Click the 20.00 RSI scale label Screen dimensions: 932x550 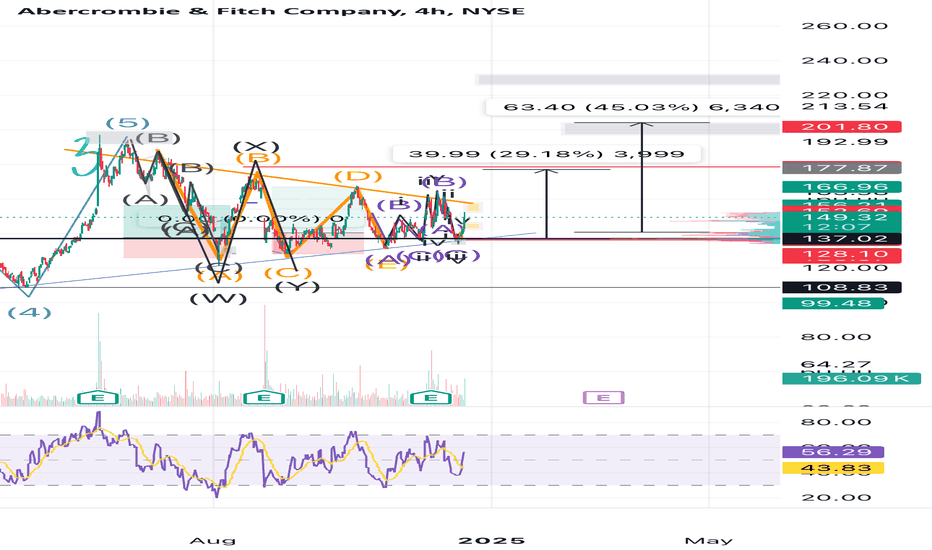coord(836,498)
